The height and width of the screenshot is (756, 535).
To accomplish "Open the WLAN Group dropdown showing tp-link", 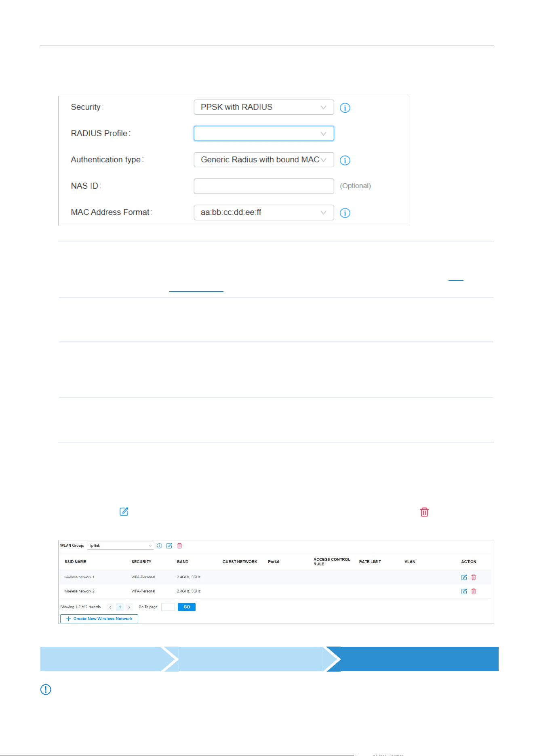I will coord(120,546).
